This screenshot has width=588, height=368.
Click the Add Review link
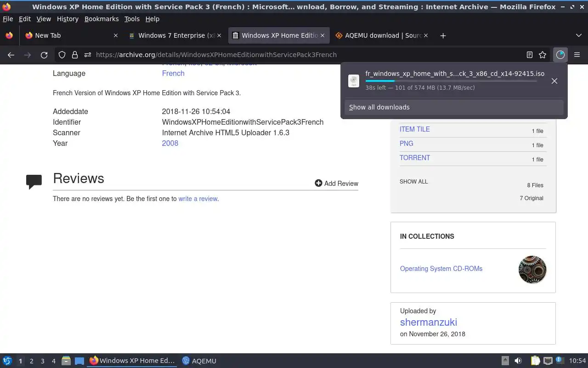[x=341, y=183]
